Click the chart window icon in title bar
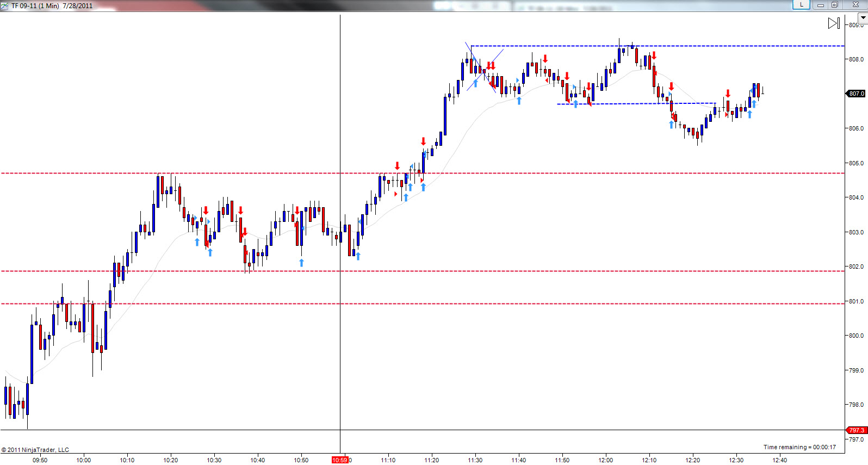 tap(4, 5)
